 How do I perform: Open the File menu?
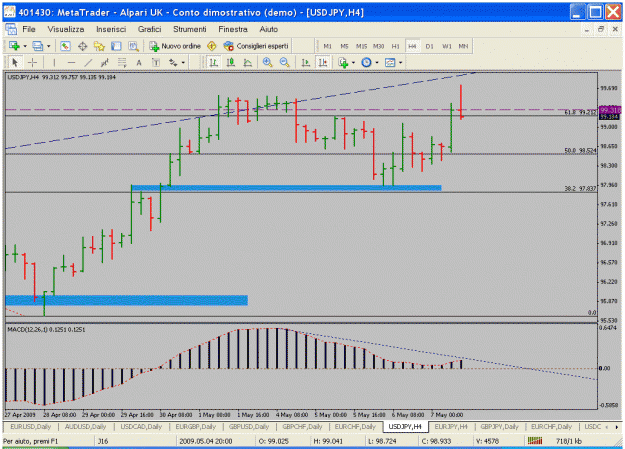[29, 30]
